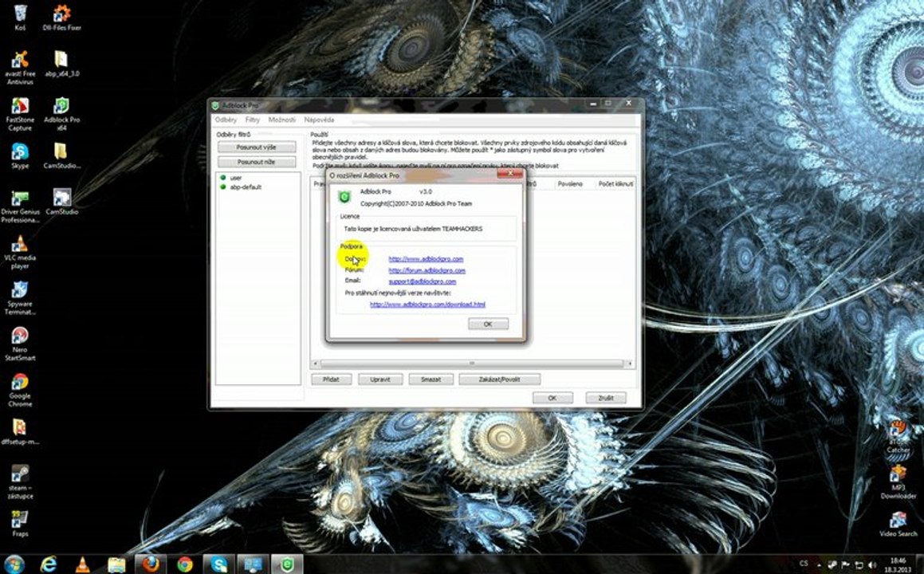Image resolution: width=924 pixels, height=574 pixels.
Task: Launch avast! Free Antivirus desktop icon
Action: point(20,67)
